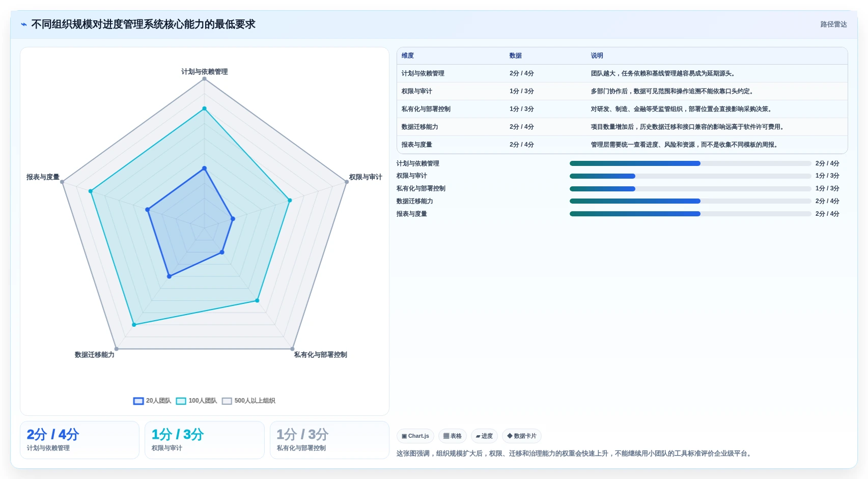Click the 表格 tag chip

[453, 436]
